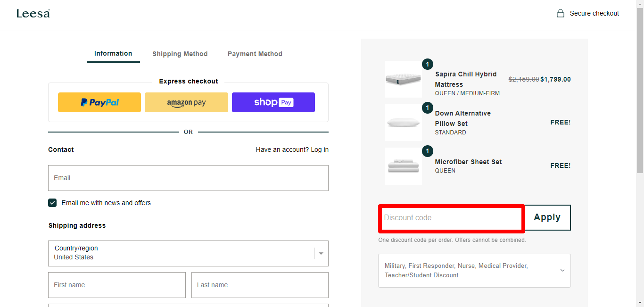This screenshot has width=644, height=307.
Task: Click the page scrollbar up arrow
Action: (640, 4)
